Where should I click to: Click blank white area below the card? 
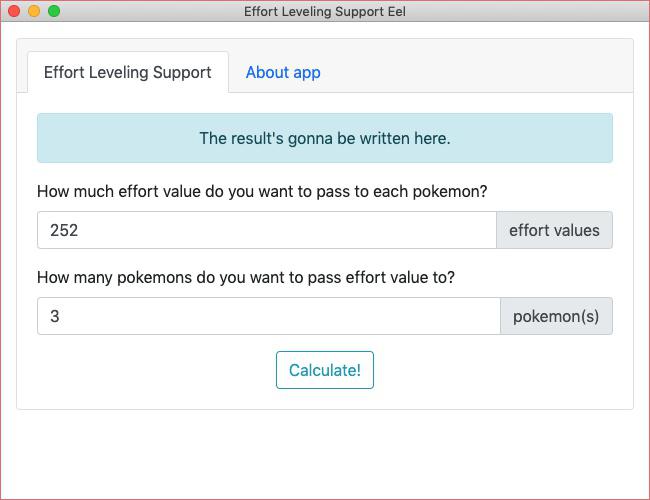325,454
